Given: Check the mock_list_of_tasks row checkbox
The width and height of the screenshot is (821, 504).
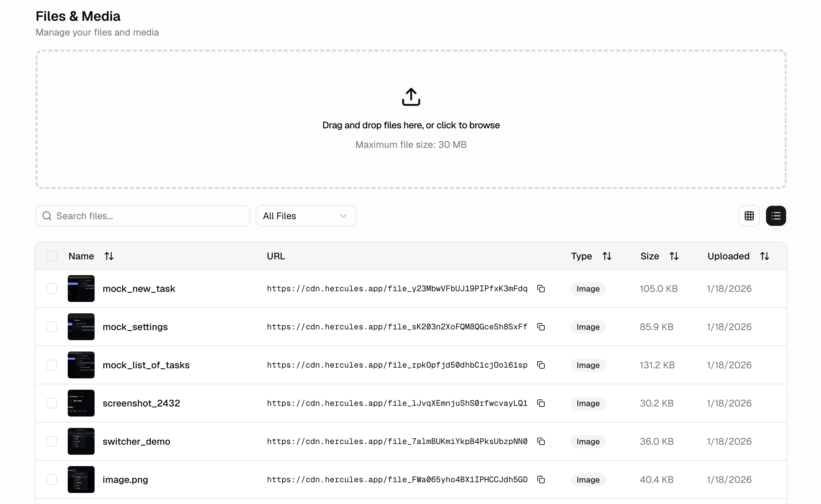Looking at the screenshot, I should pyautogui.click(x=52, y=365).
